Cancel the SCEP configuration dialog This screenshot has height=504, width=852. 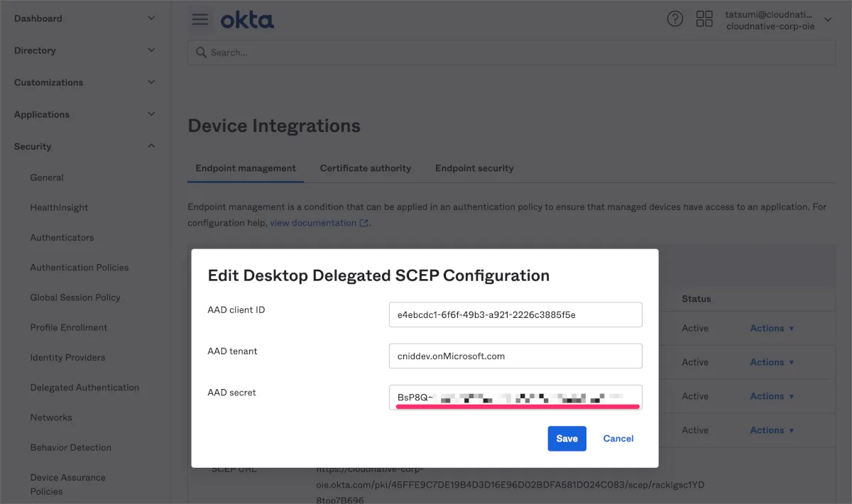(x=618, y=439)
